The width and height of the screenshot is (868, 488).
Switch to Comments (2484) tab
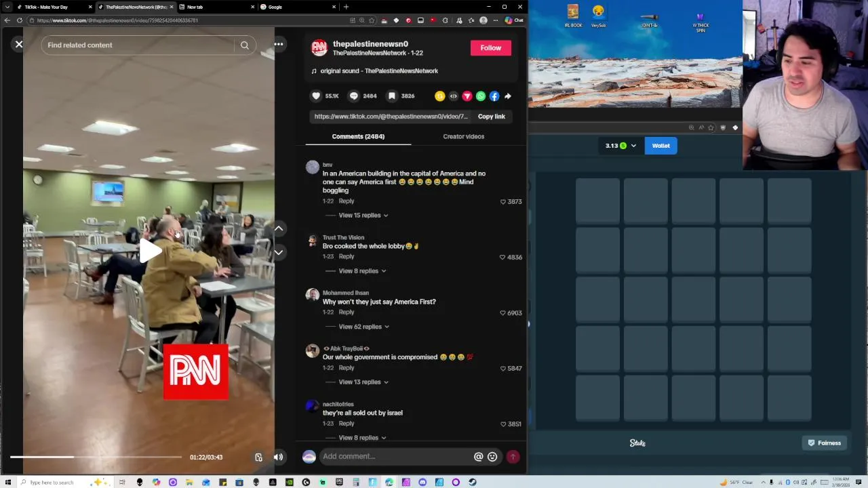click(358, 136)
